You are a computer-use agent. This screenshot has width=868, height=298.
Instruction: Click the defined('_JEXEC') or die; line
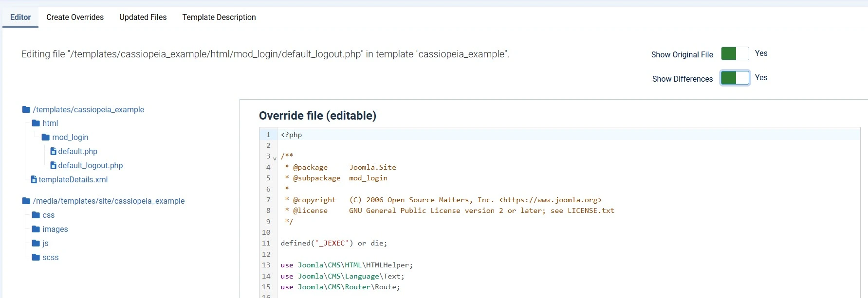[x=334, y=243]
